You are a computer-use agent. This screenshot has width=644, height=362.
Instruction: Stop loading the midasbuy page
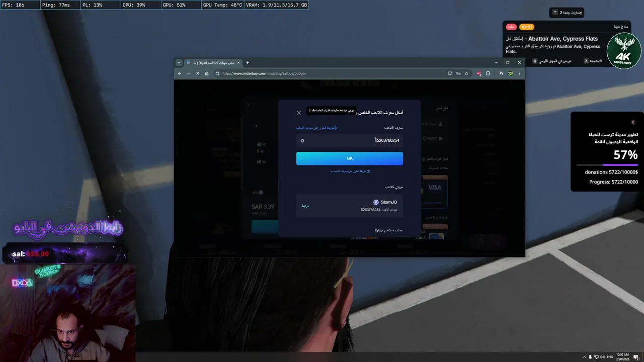198,73
